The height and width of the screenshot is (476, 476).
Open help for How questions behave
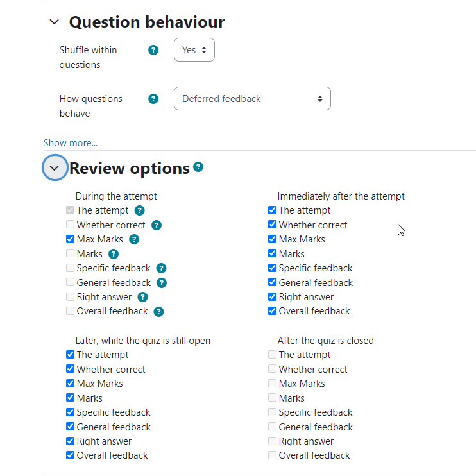153,99
